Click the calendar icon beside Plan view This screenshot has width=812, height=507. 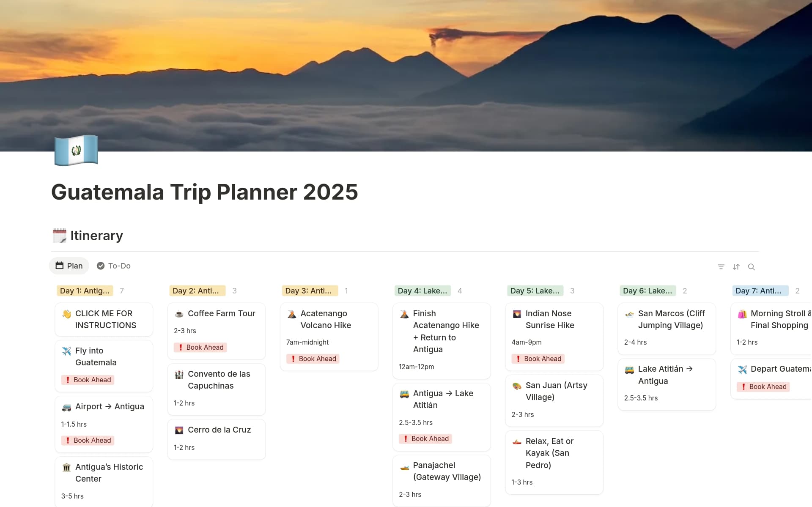point(60,266)
